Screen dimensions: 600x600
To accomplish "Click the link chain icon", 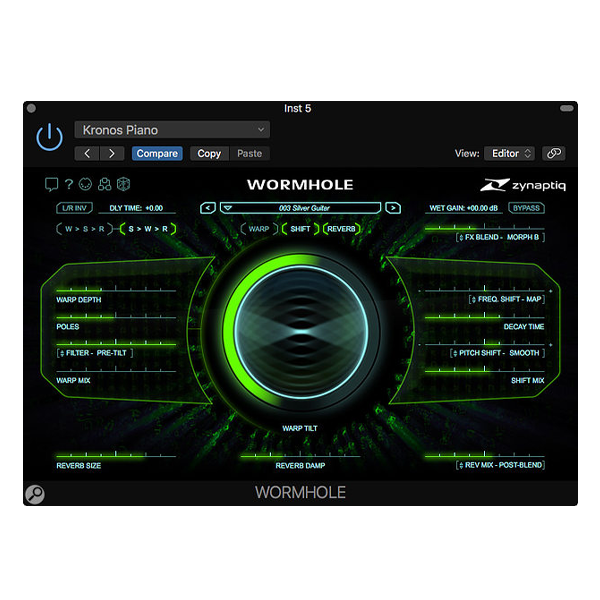I will tap(554, 153).
